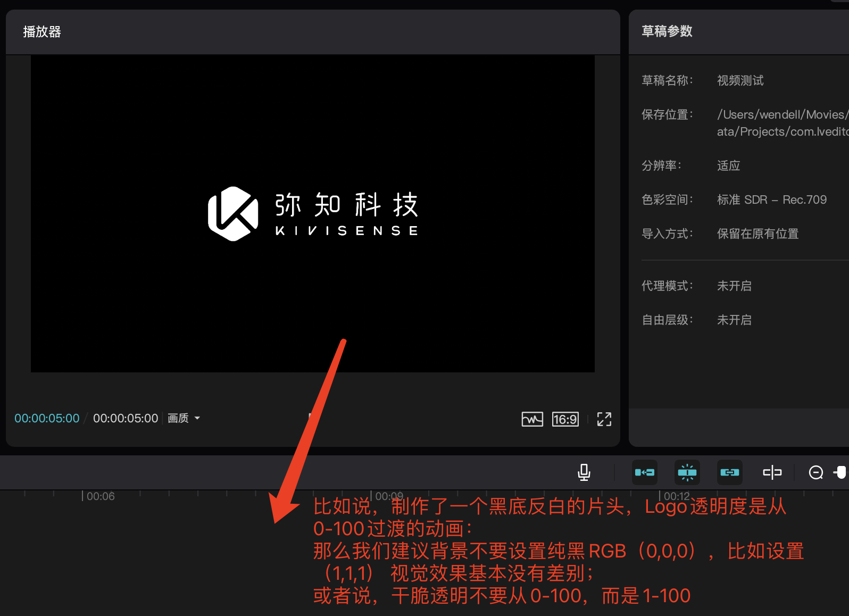Open the 16:9 aspect ratio selector

pos(565,419)
